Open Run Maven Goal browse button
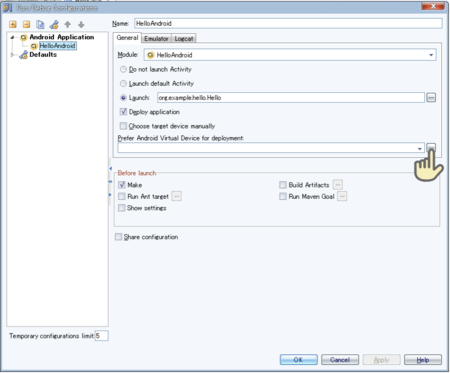 (342, 196)
